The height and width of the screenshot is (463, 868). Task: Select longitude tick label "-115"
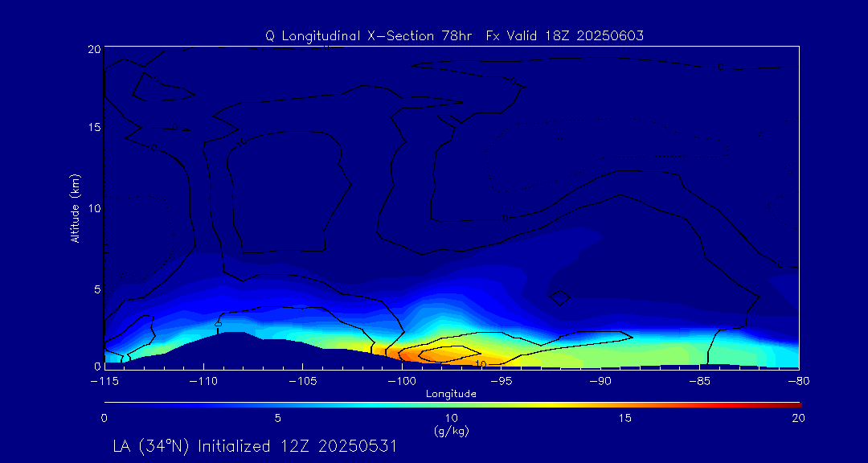pos(104,382)
